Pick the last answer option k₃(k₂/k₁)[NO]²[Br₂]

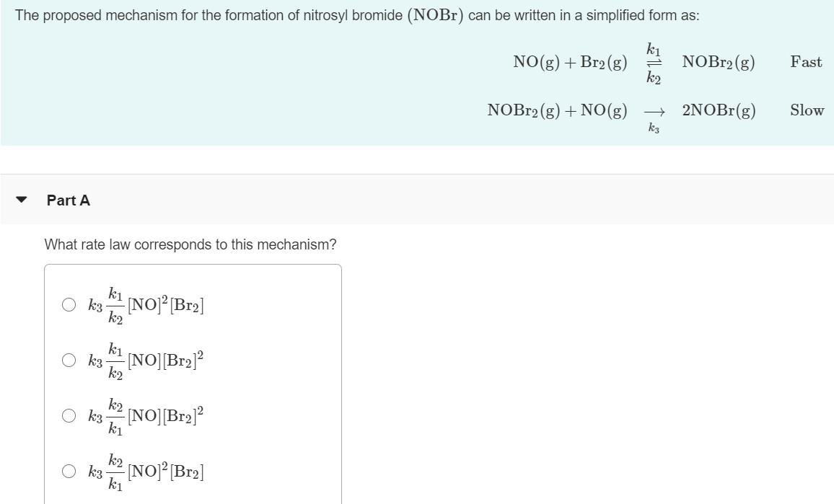(69, 471)
